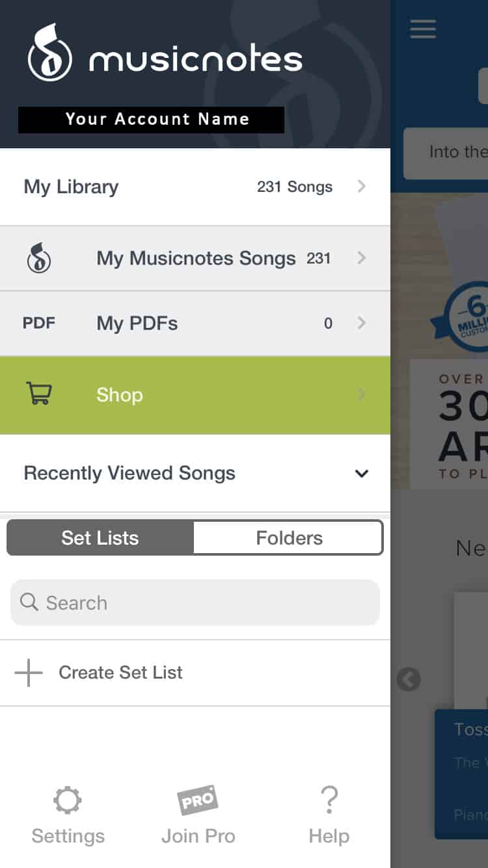Switch to the Set Lists segment
Screen dimensions: 488x868
[x=100, y=537]
